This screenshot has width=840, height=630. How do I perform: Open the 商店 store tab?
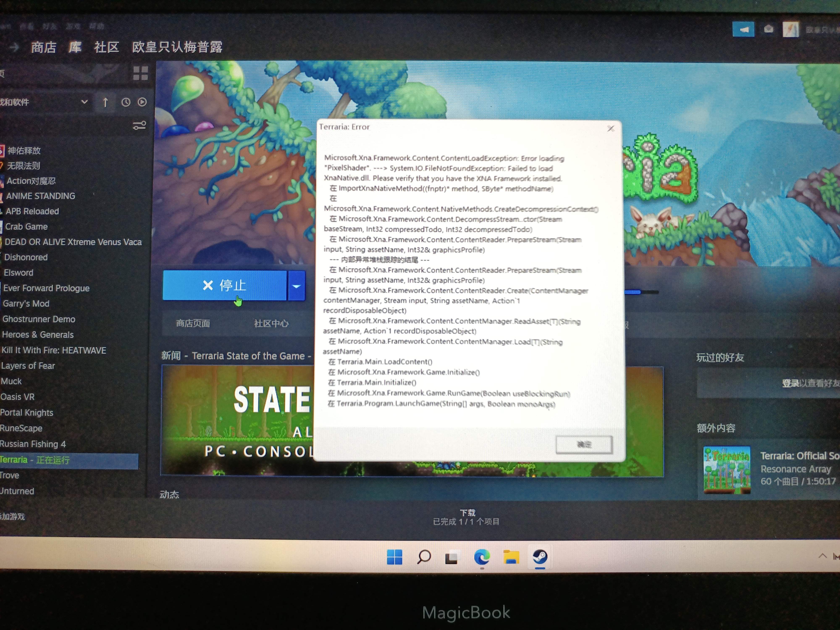click(x=43, y=47)
